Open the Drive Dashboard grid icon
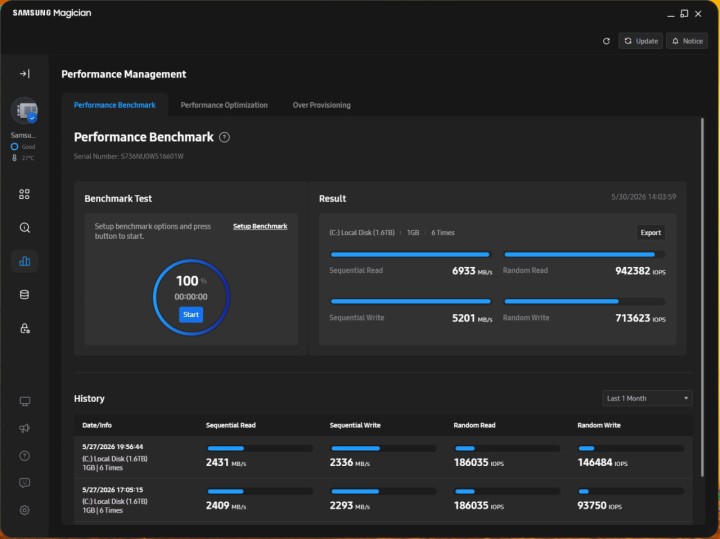 [24, 194]
